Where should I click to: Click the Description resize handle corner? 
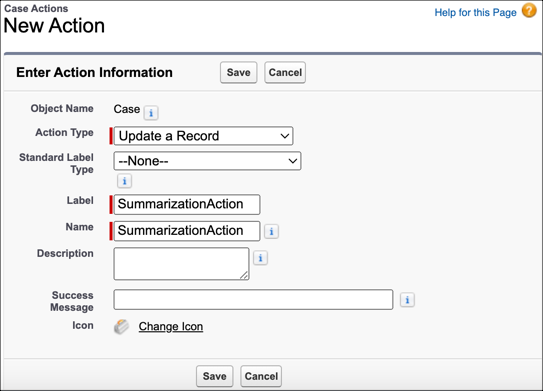coord(244,275)
